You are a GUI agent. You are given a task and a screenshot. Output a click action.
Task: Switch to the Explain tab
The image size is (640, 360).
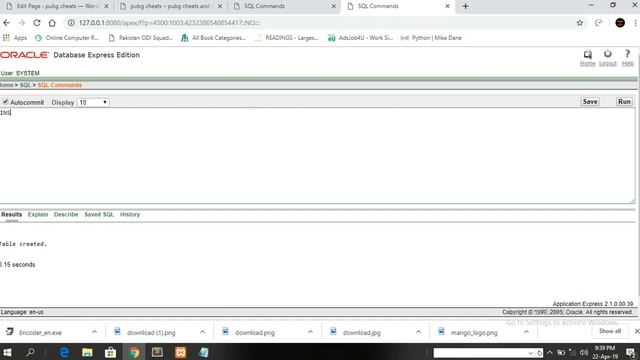point(38,214)
